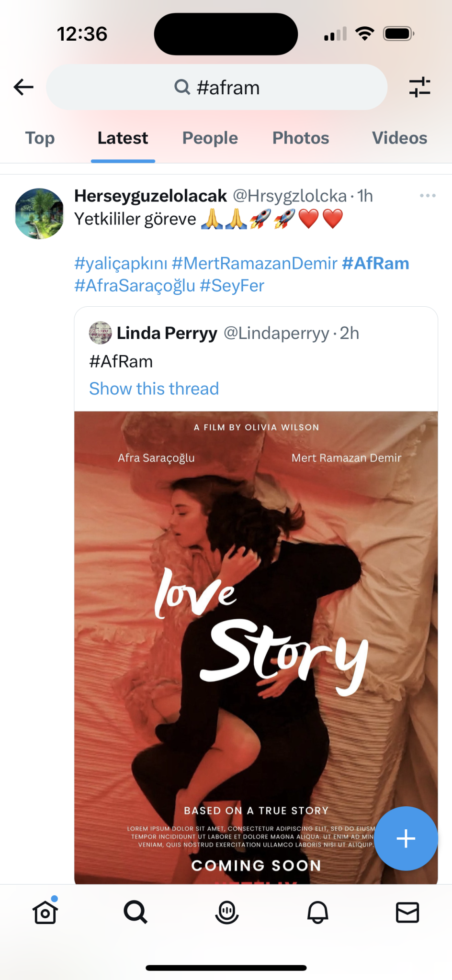Tap the blue compose tweet button
The width and height of the screenshot is (452, 980).
[406, 838]
